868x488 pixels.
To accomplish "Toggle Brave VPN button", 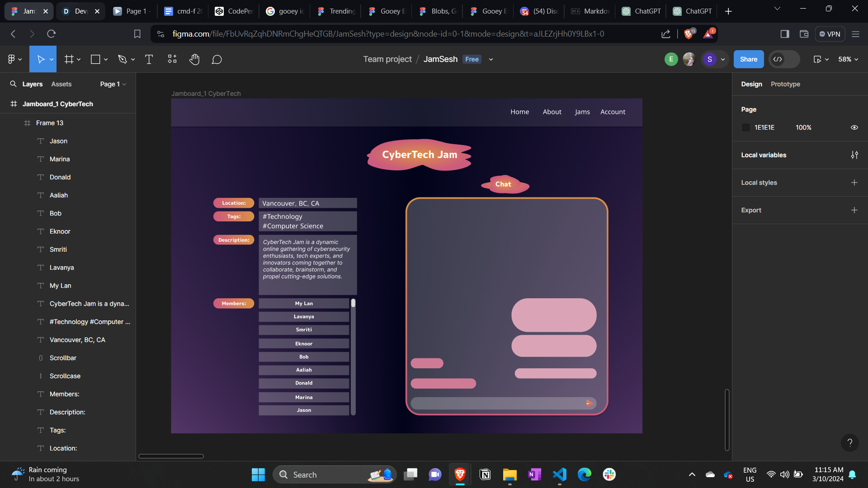I will point(830,34).
